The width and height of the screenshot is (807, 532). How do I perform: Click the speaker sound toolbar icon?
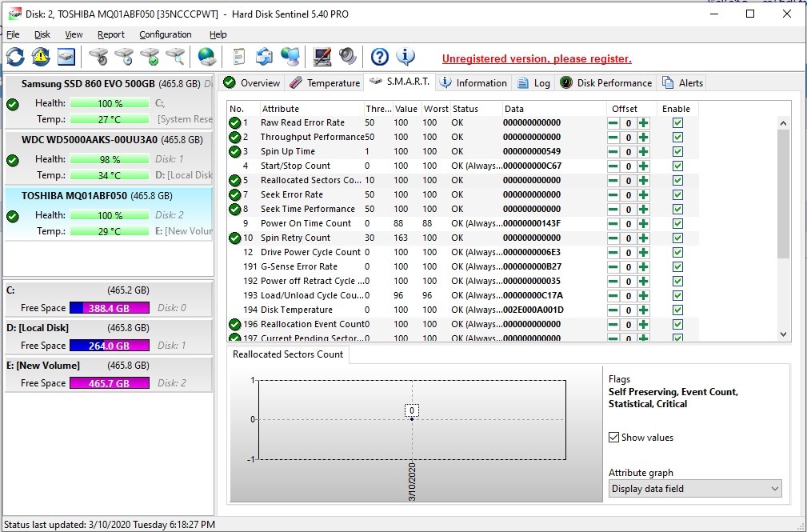pyautogui.click(x=348, y=57)
